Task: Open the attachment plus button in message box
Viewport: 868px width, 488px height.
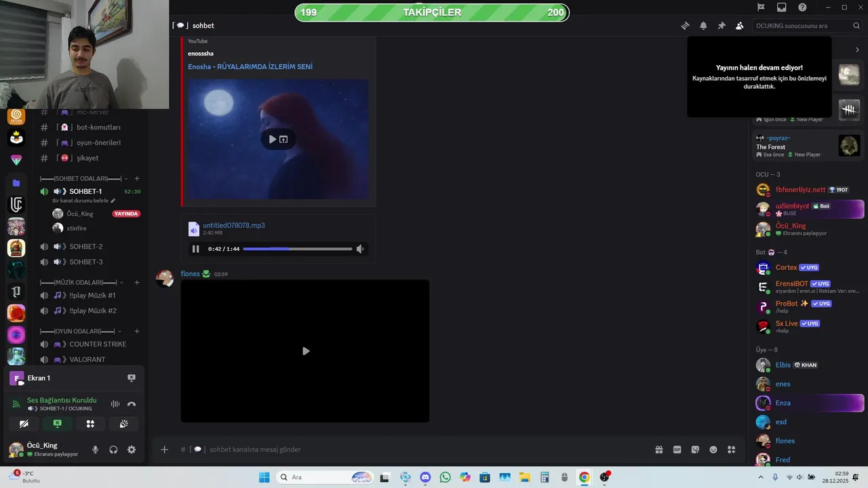Action: (x=164, y=449)
